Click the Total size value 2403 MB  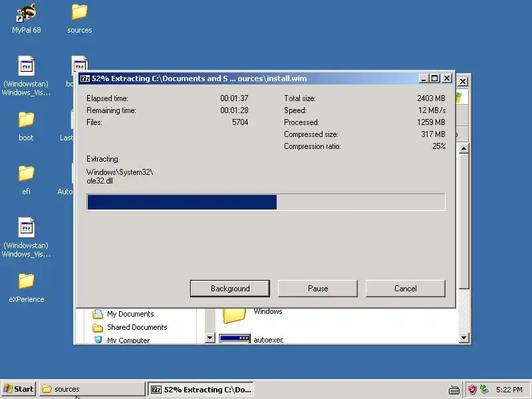(431, 98)
